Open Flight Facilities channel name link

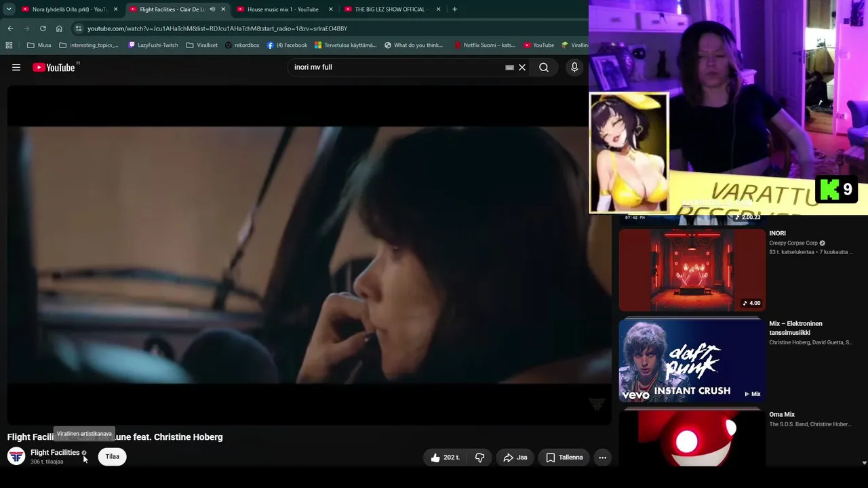pyautogui.click(x=55, y=453)
